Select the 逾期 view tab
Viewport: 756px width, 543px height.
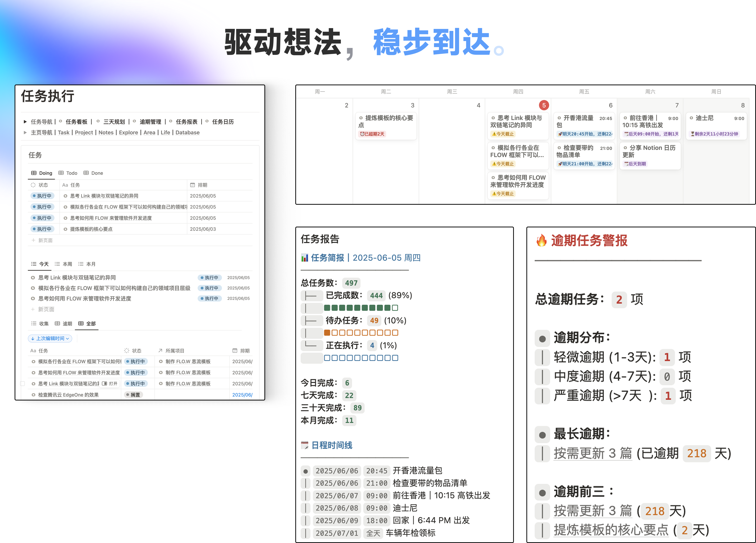click(x=63, y=324)
